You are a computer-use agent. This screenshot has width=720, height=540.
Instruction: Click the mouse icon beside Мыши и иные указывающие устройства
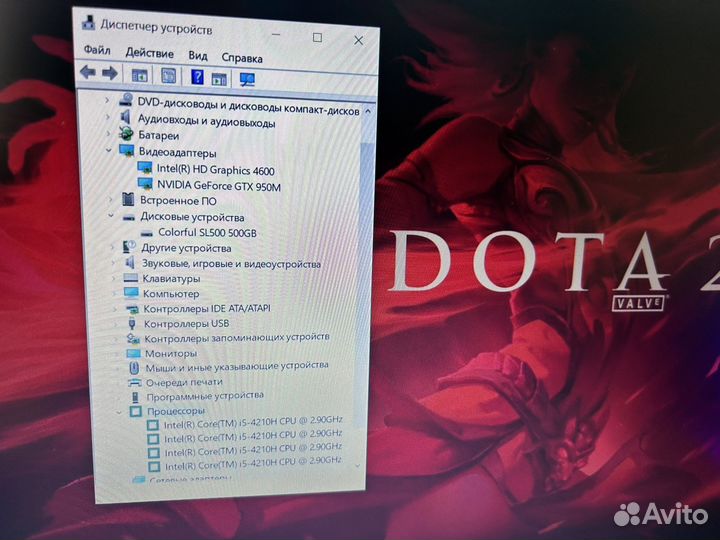click(134, 368)
